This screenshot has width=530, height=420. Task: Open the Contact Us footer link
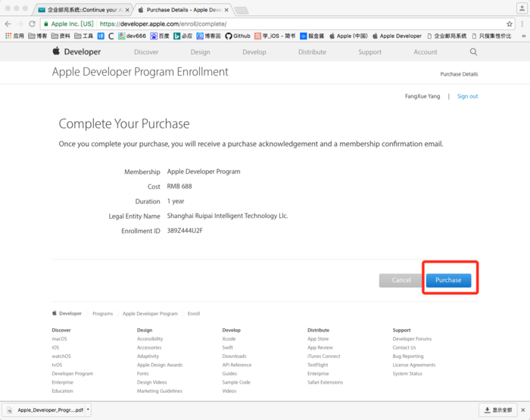click(404, 347)
